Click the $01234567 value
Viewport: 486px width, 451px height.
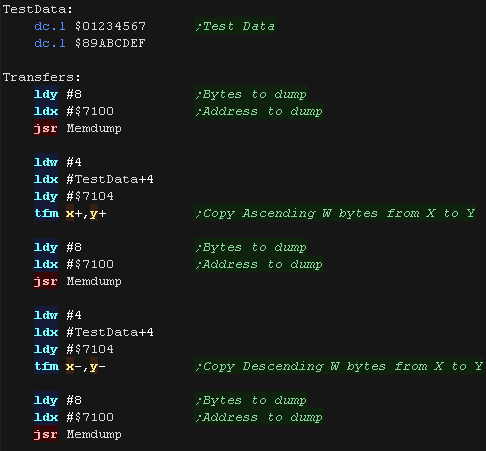110,26
